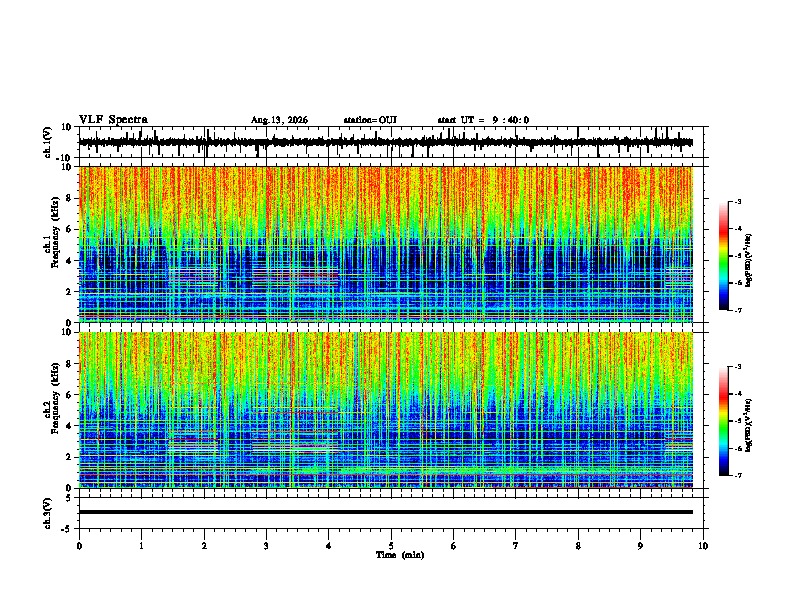Viewport: 792px width, 612px height.
Task: Click the "-7" label on ch.1 color bar
Action: click(x=738, y=311)
